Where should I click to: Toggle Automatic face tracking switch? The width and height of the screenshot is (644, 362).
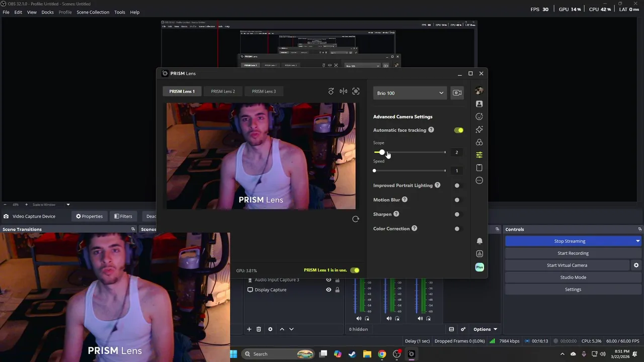click(x=458, y=130)
